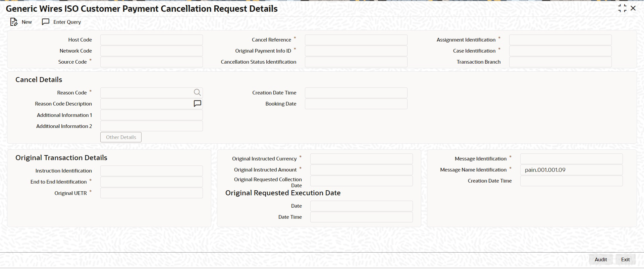Click the Transaction Branch field
The height and width of the screenshot is (270, 644).
click(x=560, y=62)
